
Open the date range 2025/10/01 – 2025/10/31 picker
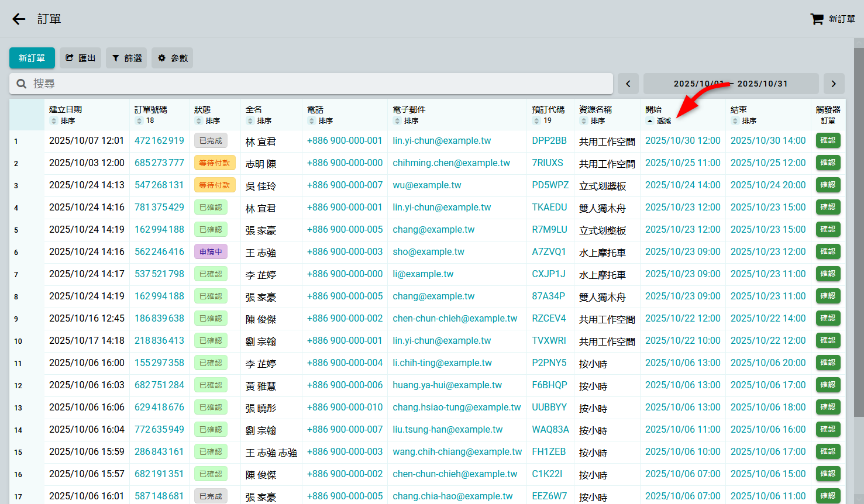pyautogui.click(x=731, y=84)
